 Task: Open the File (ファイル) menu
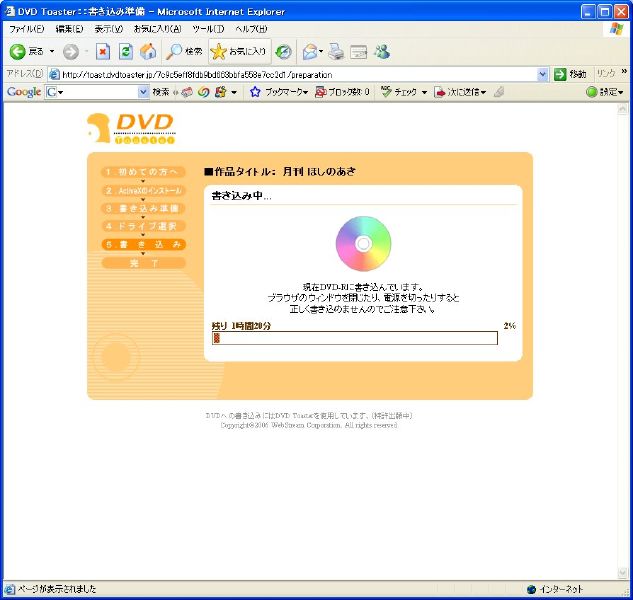26,29
